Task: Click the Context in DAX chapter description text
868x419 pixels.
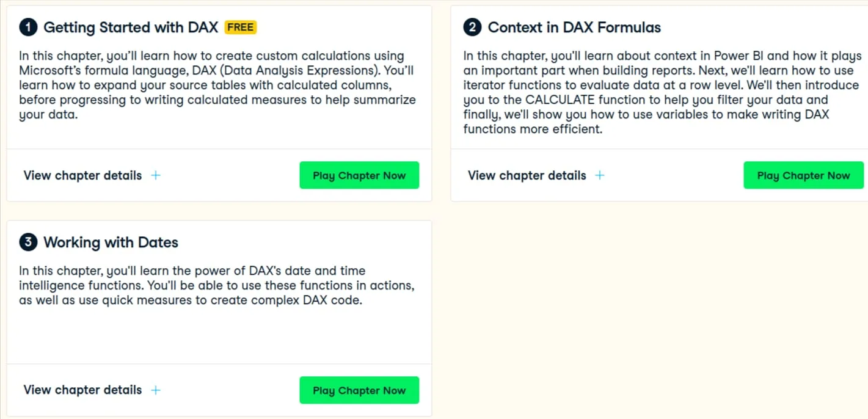Action: click(662, 92)
